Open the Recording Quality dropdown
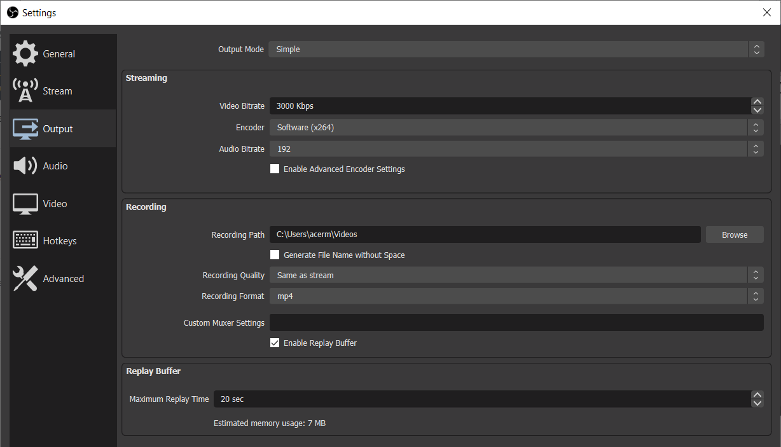The width and height of the screenshot is (781, 447). click(517, 275)
